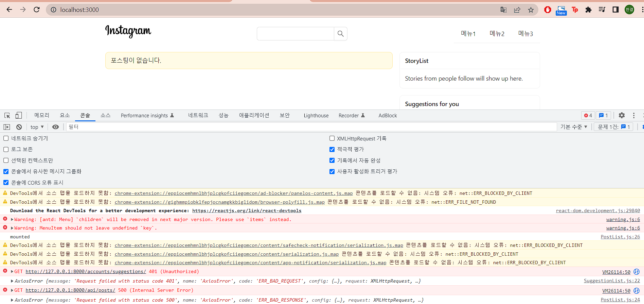Open the 기본 수준 log level dropdown
This screenshot has width=644, height=304.
pos(574,127)
